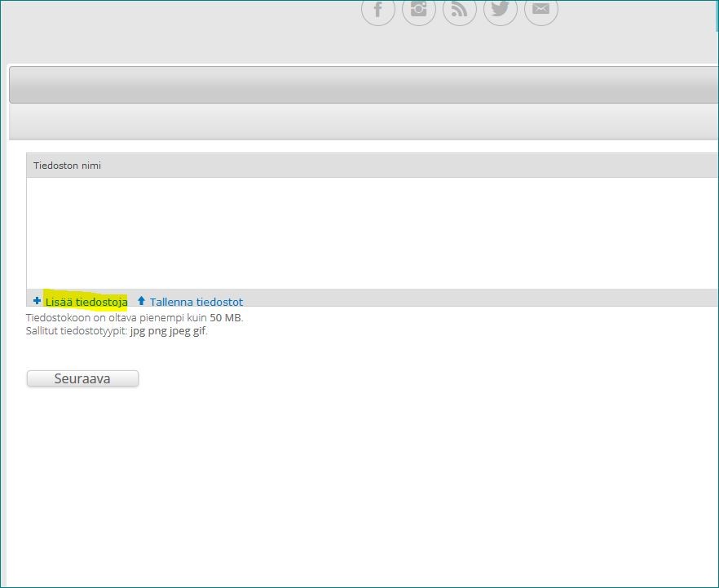Click the Tiedoston nimi column header
Viewport: 719px width, 588px height.
pyautogui.click(x=67, y=166)
